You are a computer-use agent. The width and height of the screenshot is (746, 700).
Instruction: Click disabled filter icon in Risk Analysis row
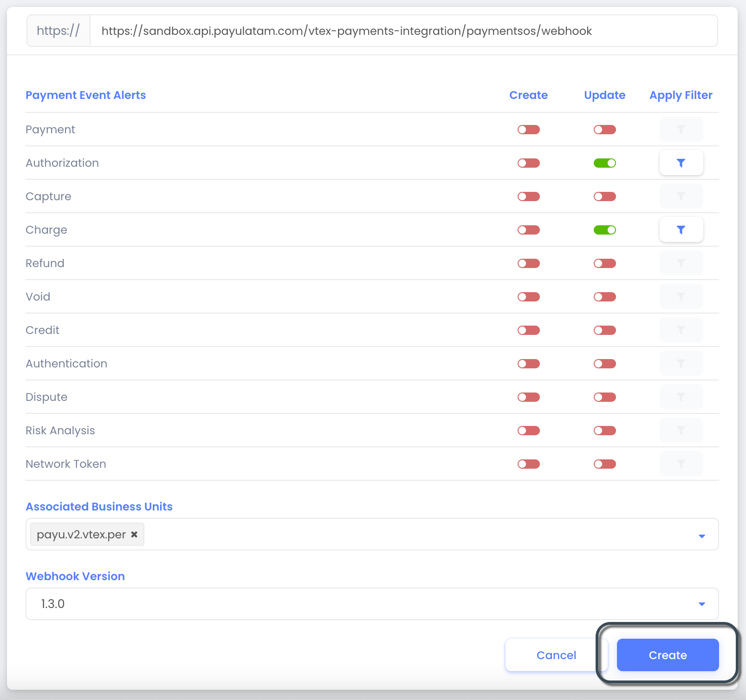(681, 431)
